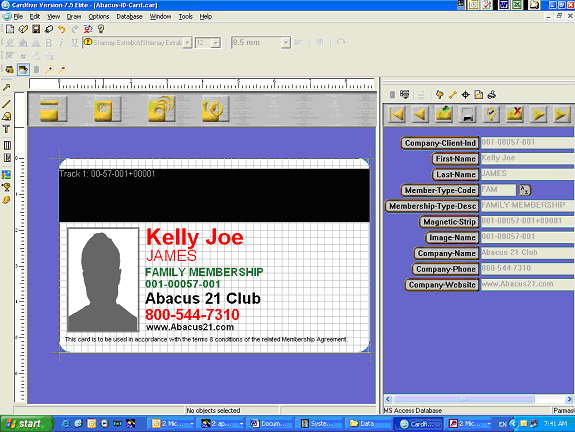Click the contactless card radio-wave icon

tap(161, 109)
